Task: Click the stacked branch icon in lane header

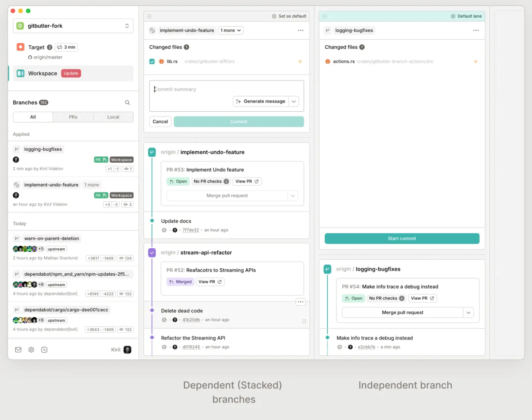Action: pos(152,30)
